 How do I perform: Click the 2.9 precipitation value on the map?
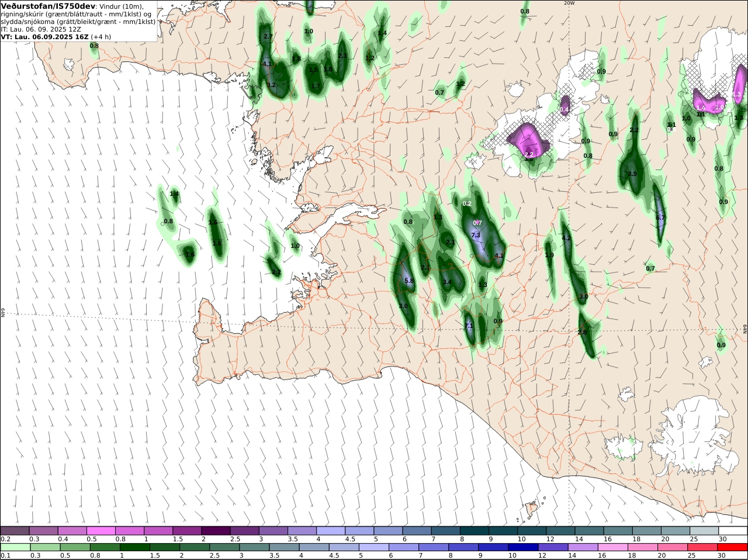pyautogui.click(x=632, y=174)
